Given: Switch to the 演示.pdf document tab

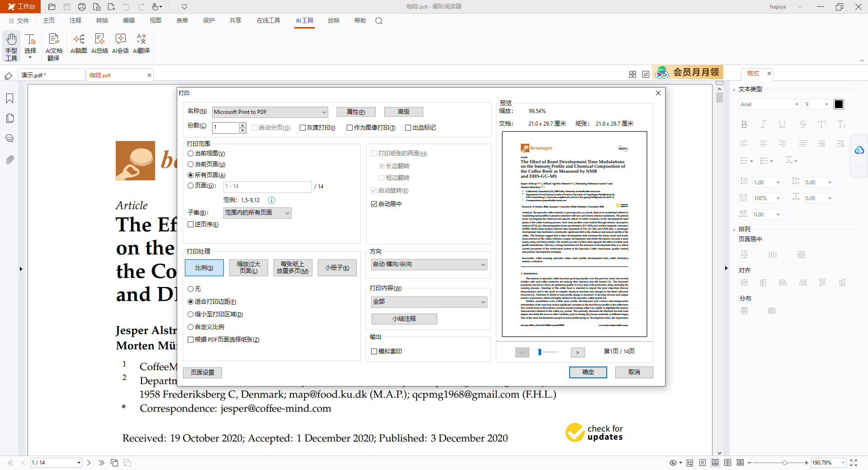Looking at the screenshot, I should 52,75.
